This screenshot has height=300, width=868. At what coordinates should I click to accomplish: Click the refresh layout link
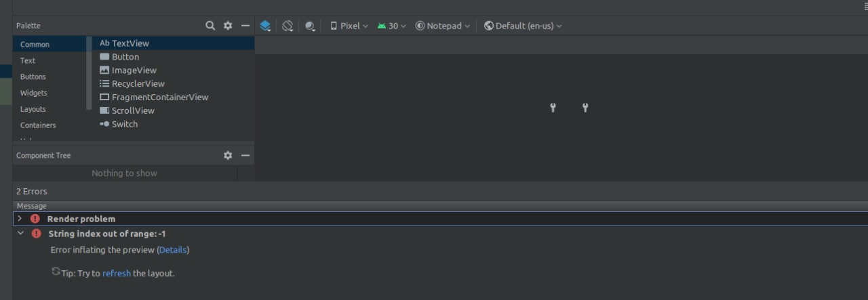click(x=117, y=274)
